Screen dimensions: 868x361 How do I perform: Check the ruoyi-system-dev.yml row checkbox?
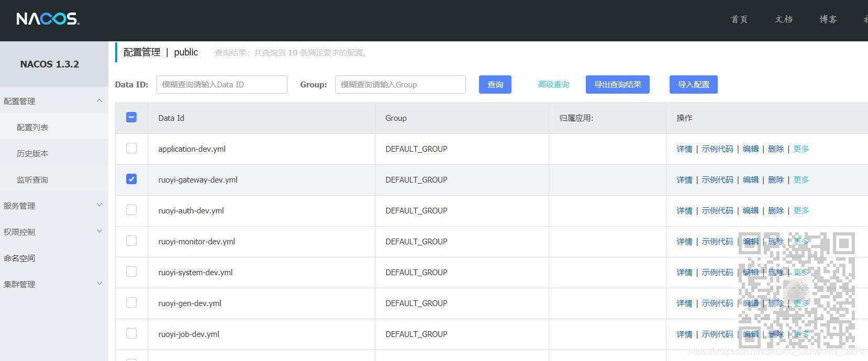131,272
